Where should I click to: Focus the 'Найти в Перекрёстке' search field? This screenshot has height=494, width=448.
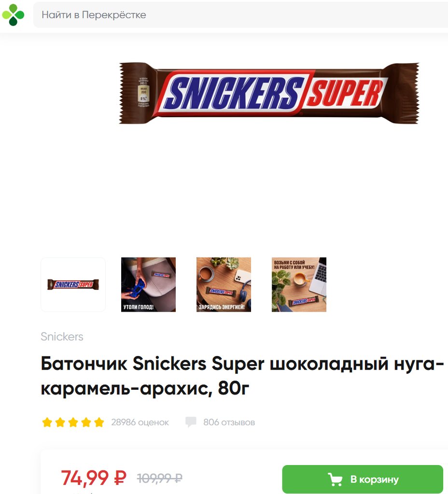(240, 15)
